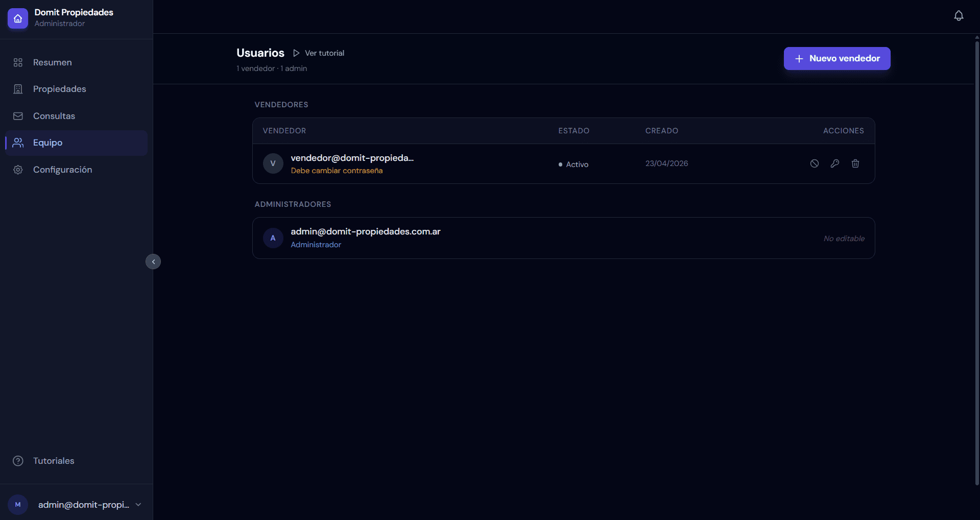Click the Configuración gear icon
980x520 pixels.
tap(18, 170)
